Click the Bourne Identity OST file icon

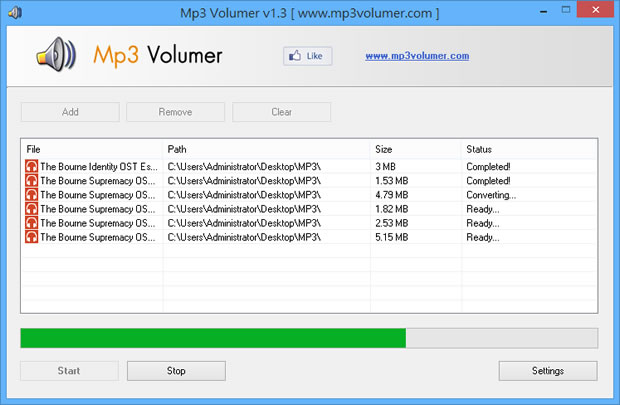point(32,166)
